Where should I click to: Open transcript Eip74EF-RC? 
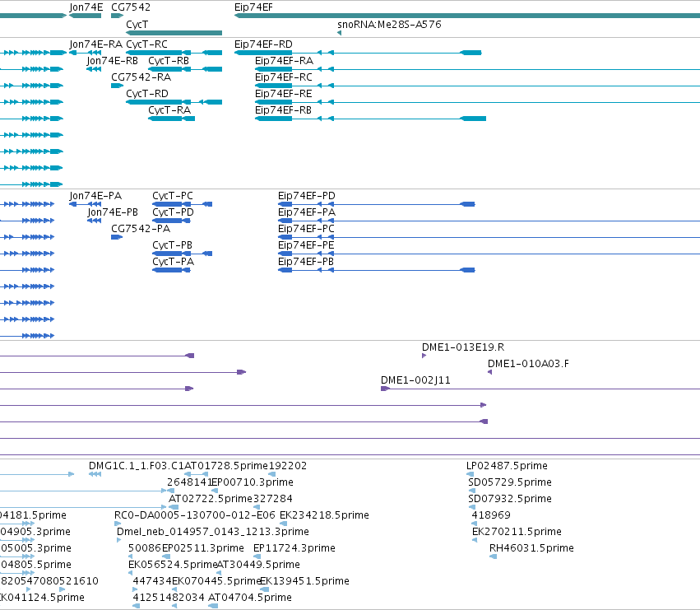(x=284, y=77)
